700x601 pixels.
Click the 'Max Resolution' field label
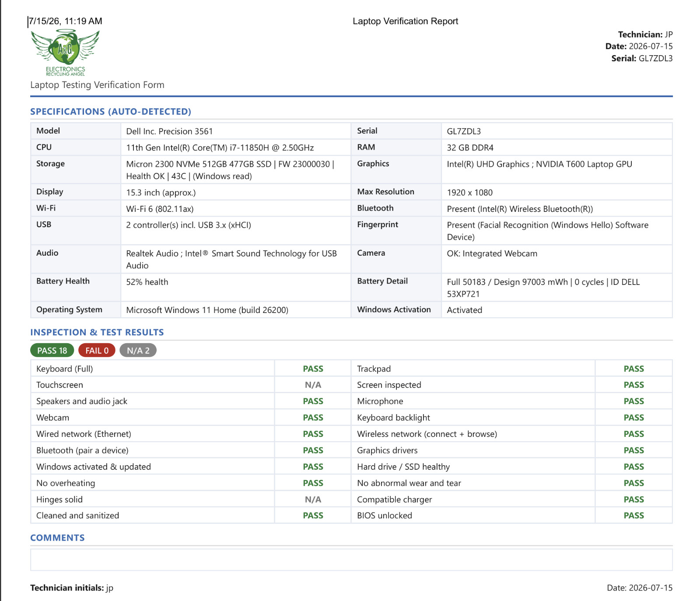[x=385, y=192]
